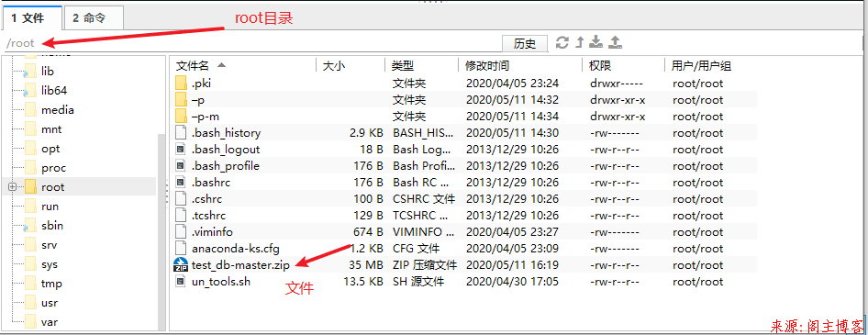
Task: Click the tree panel vertical scrollbar
Action: click(x=161, y=232)
